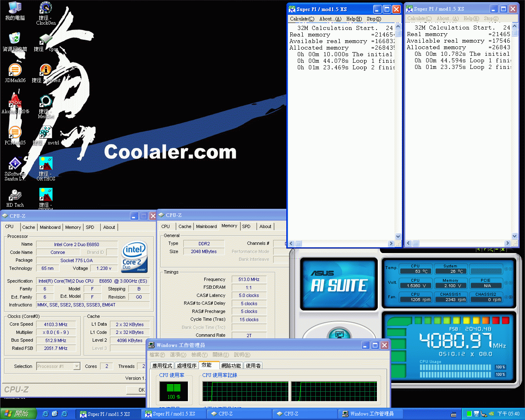Image resolution: width=525 pixels, height=420 pixels.
Task: Click the Core Speed value 4103.3 MHz
Action: coord(56,324)
